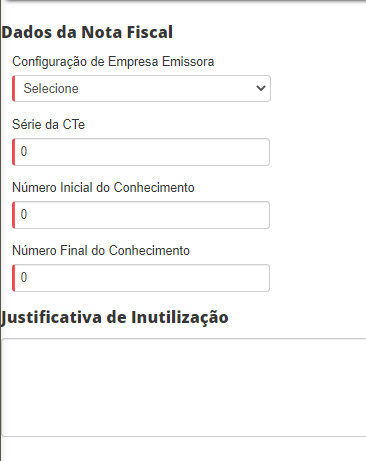Viewport: 366px width, 461px height.
Task: Click the 0 value in Série da CTe
Action: pyautogui.click(x=24, y=151)
